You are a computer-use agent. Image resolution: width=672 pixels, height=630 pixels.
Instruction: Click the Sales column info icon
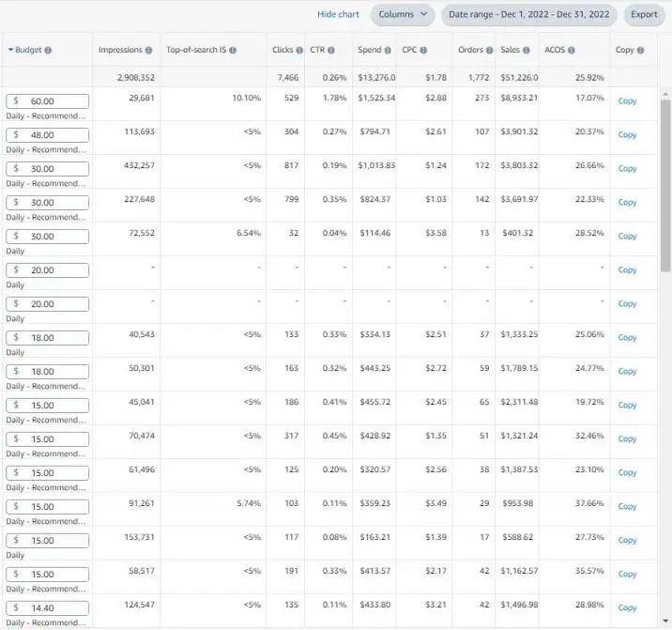(x=527, y=50)
